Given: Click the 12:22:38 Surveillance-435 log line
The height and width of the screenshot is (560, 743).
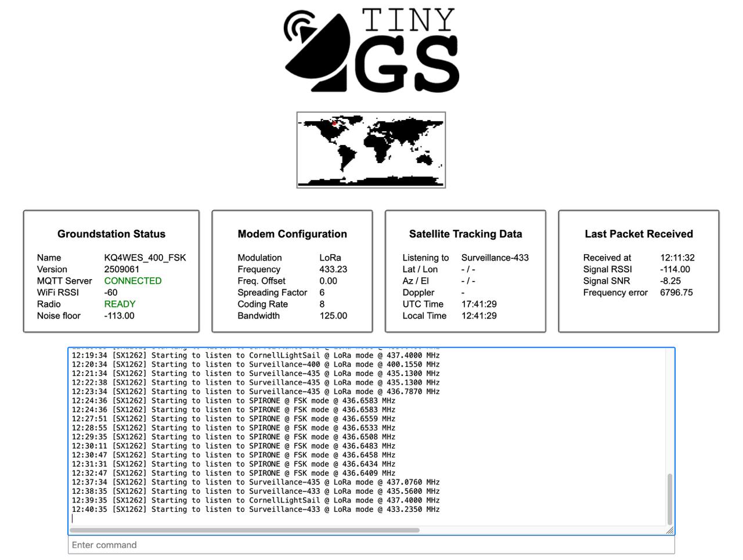Looking at the screenshot, I should pyautogui.click(x=255, y=382).
